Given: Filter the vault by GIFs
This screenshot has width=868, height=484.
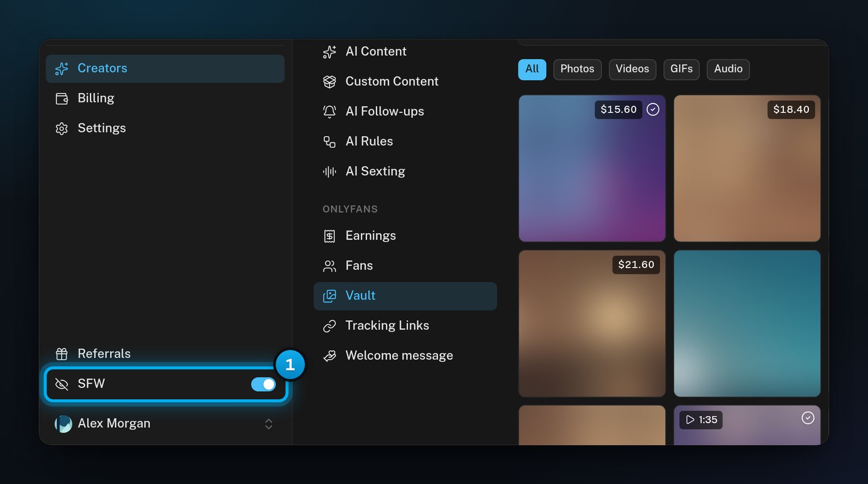Looking at the screenshot, I should (x=681, y=69).
